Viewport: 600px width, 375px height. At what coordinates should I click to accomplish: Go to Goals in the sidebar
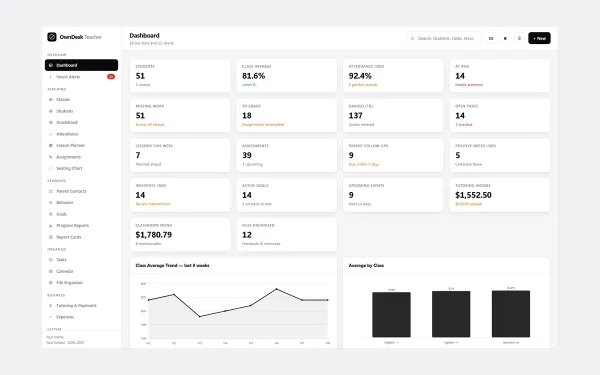point(81,214)
